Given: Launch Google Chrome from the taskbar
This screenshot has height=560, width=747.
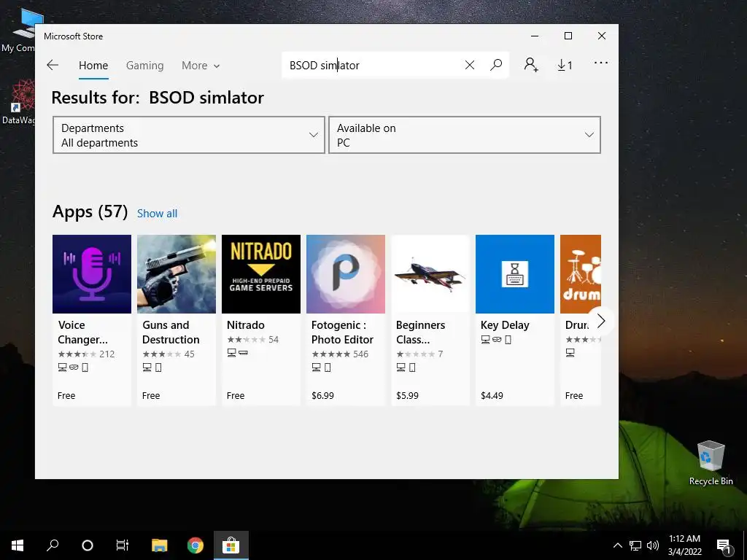Looking at the screenshot, I should click(196, 545).
